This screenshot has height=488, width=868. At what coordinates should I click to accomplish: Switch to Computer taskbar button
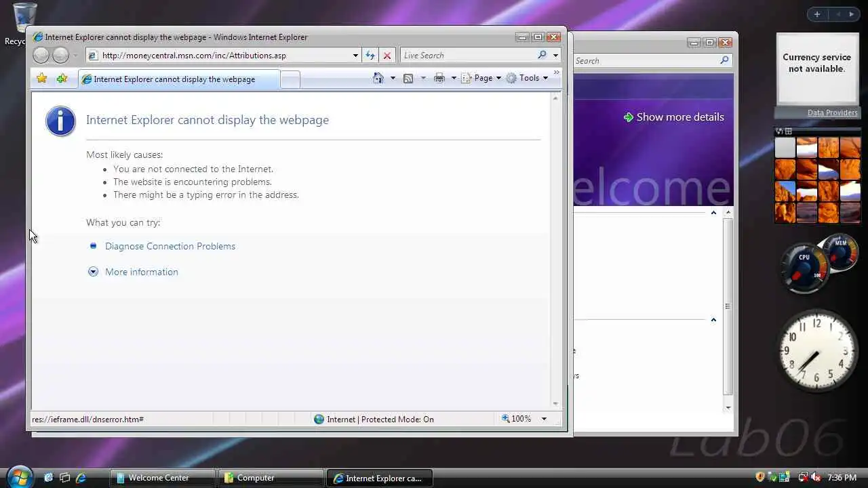(x=271, y=478)
